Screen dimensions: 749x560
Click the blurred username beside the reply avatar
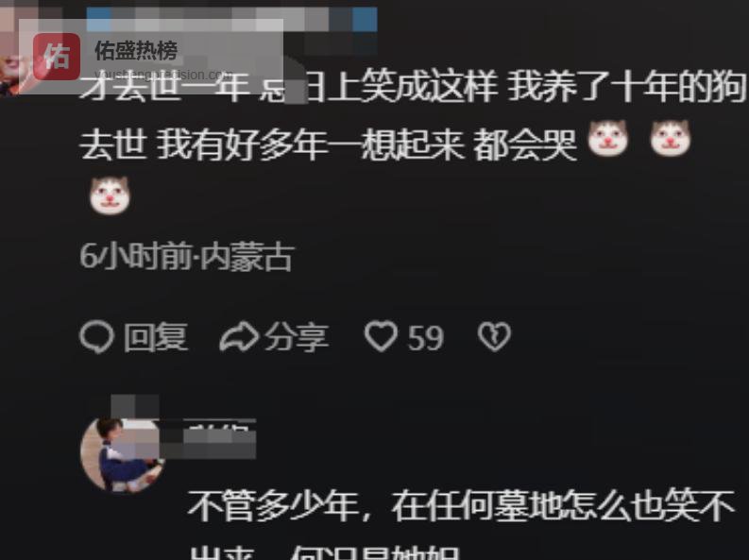(x=209, y=439)
